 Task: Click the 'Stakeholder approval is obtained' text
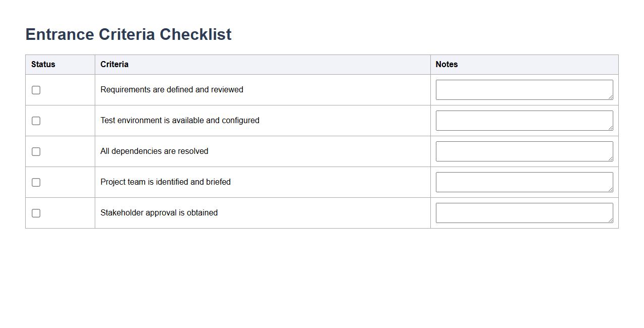click(x=159, y=213)
